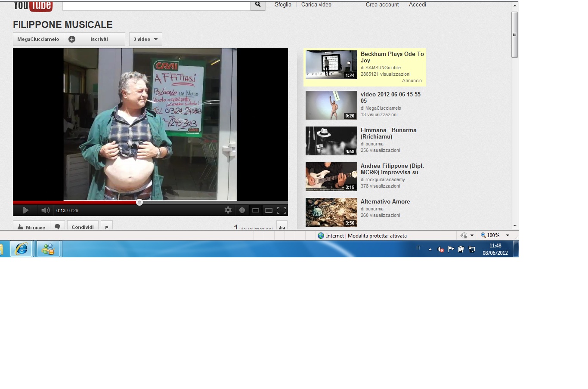Click the dislike thumbs-down icon
The height and width of the screenshot is (389, 588).
58,226
